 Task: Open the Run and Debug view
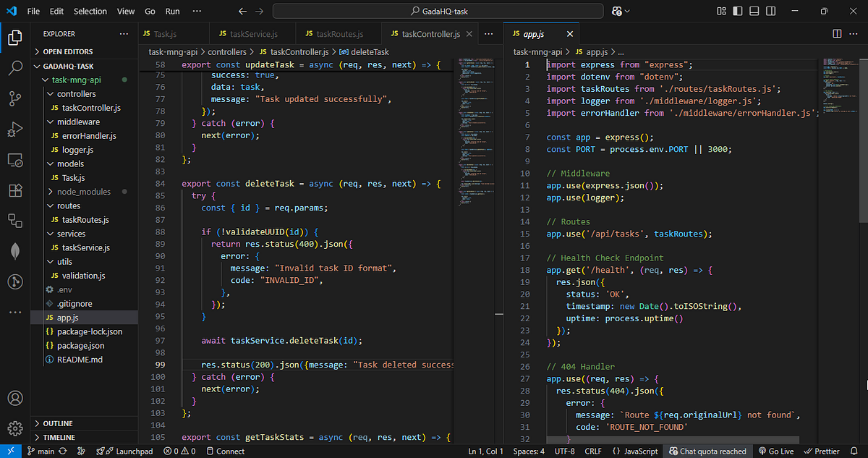pos(15,130)
